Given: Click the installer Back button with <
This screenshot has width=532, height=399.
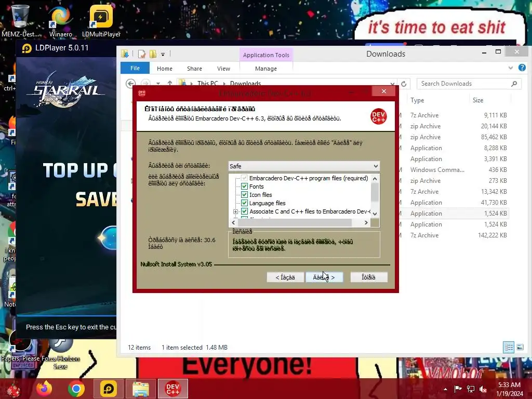Looking at the screenshot, I should tap(285, 277).
